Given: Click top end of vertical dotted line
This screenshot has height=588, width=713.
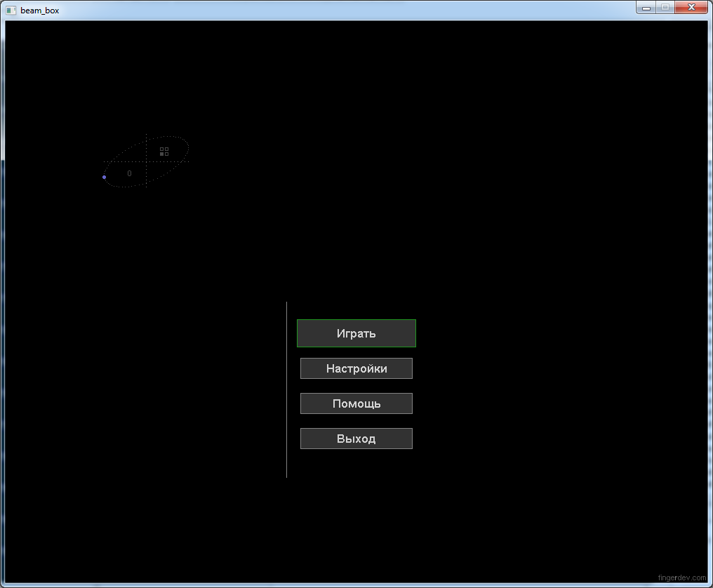Looking at the screenshot, I should click(x=146, y=134).
